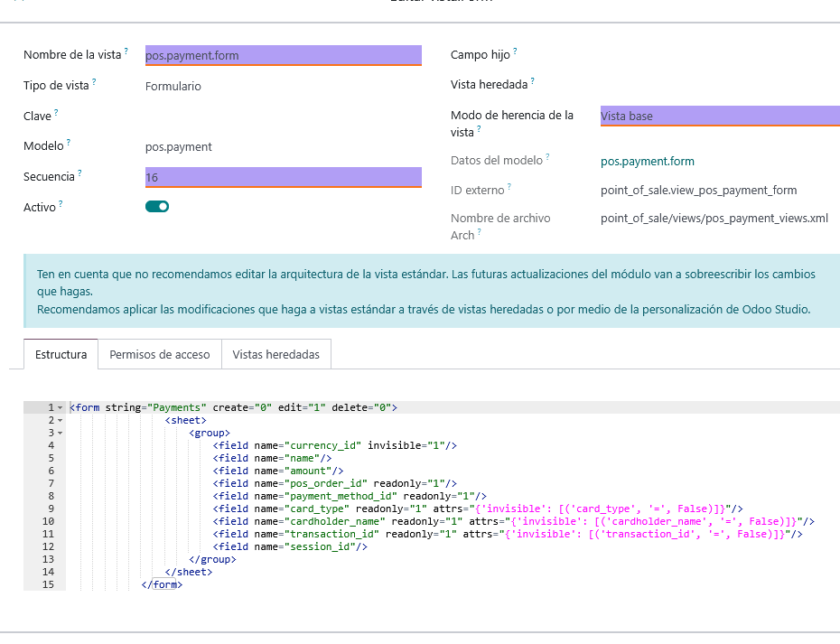Switch to the Permisos de acceso tab
This screenshot has height=644, width=840.
[160, 355]
